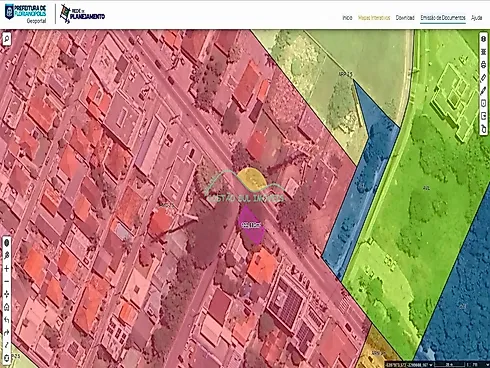Open the Ajuda help menu

point(477,18)
